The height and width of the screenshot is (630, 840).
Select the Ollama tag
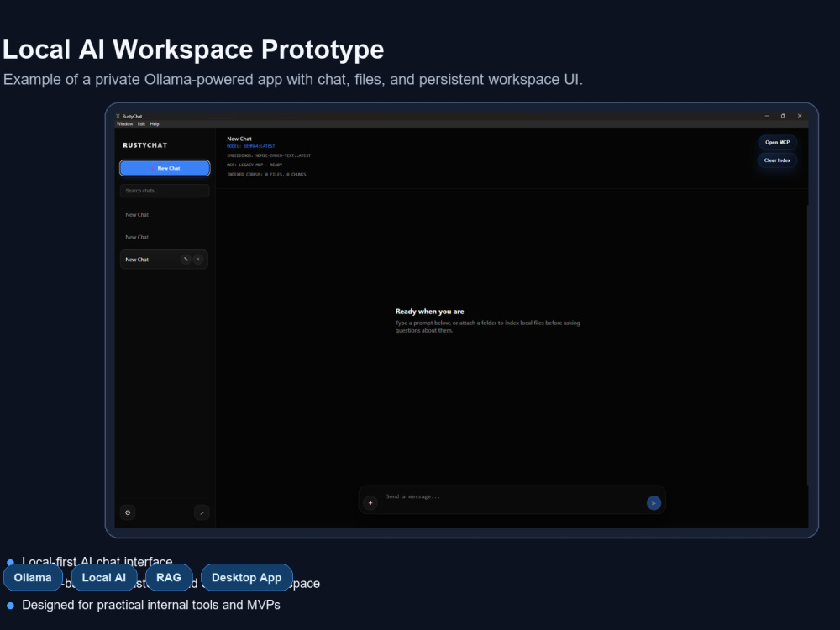tap(33, 578)
